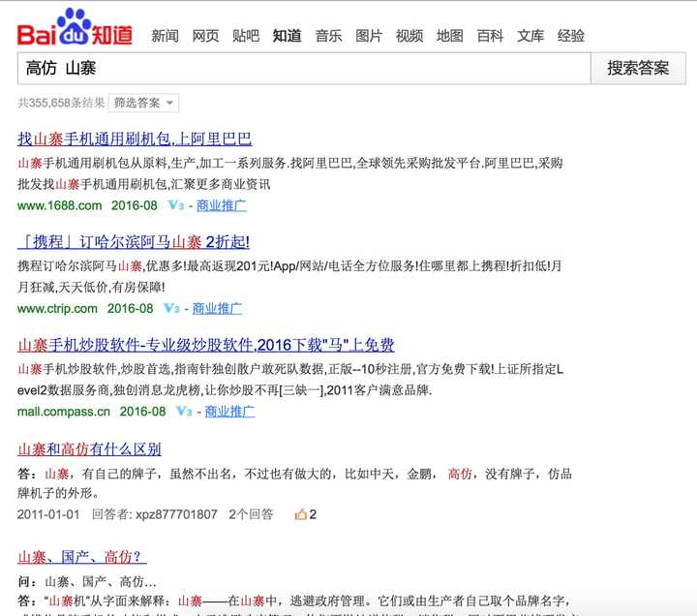The width and height of the screenshot is (697, 616).
Task: Open result 找山寨手机通用刷机包,上阿里巴巴
Action: click(x=135, y=139)
